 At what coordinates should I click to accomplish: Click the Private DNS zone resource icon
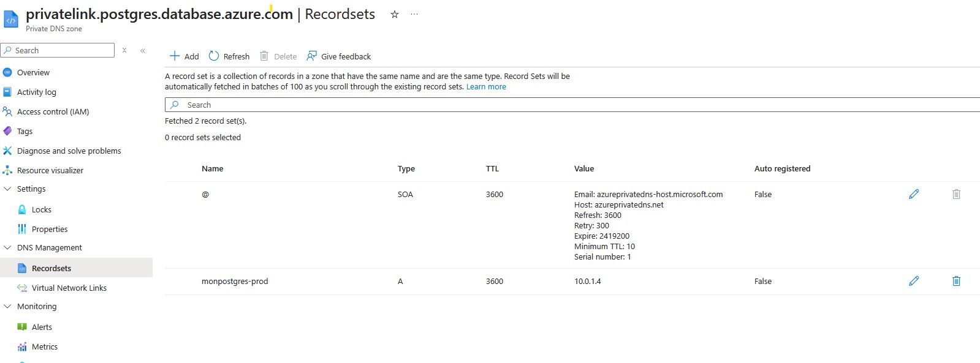tap(11, 20)
